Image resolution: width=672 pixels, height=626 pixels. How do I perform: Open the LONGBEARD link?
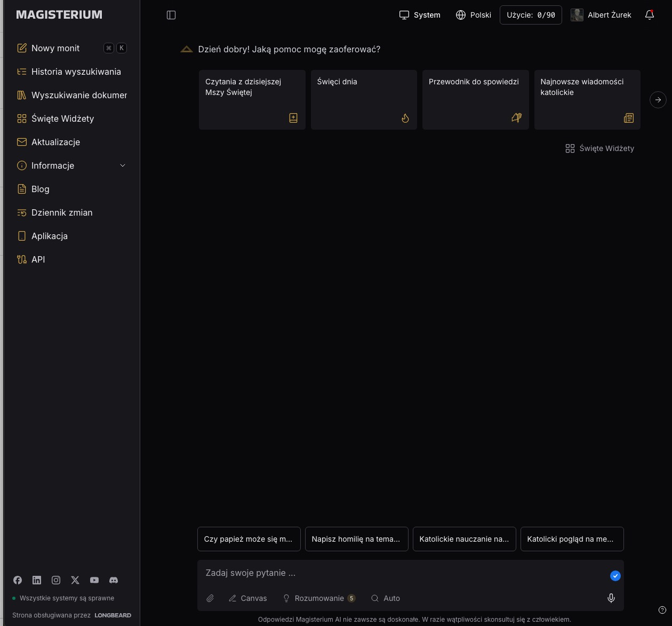pos(113,615)
